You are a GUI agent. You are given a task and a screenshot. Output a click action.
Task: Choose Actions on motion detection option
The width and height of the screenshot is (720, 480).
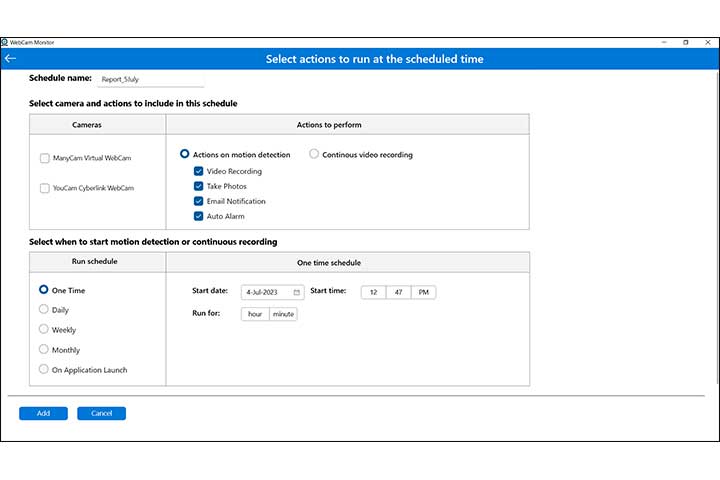click(185, 154)
